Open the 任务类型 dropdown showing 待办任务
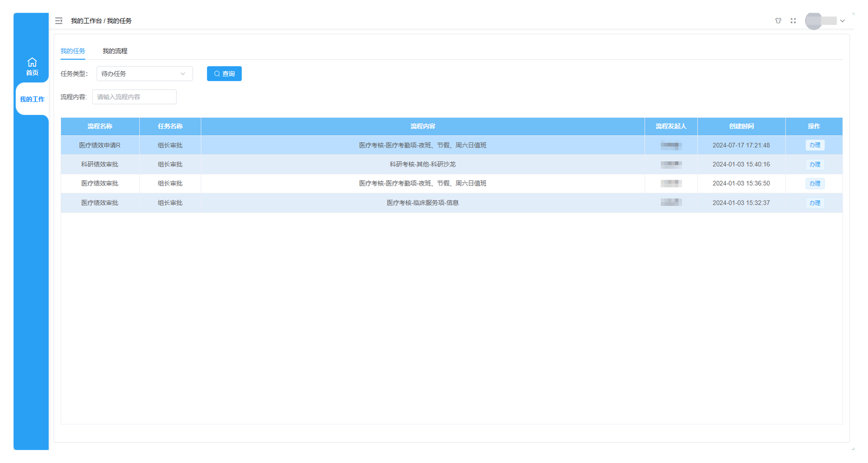The width and height of the screenshot is (868, 463). pyautogui.click(x=145, y=74)
